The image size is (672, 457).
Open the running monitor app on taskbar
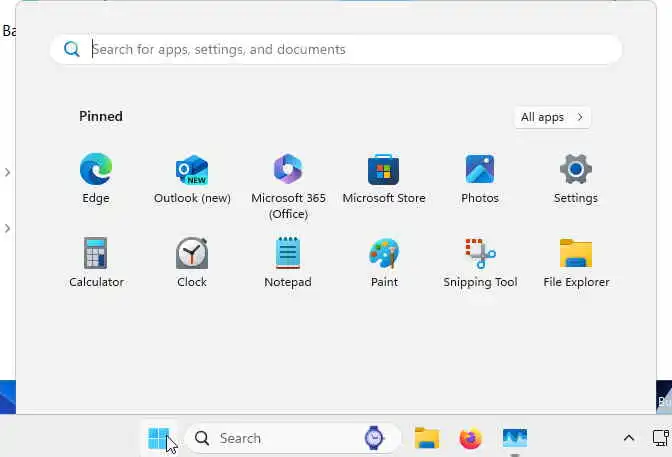(x=515, y=439)
